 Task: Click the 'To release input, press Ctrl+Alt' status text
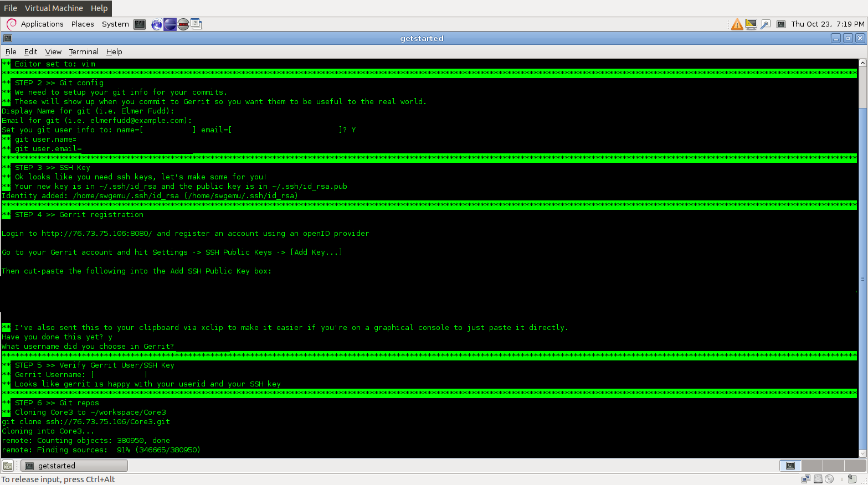click(58, 479)
